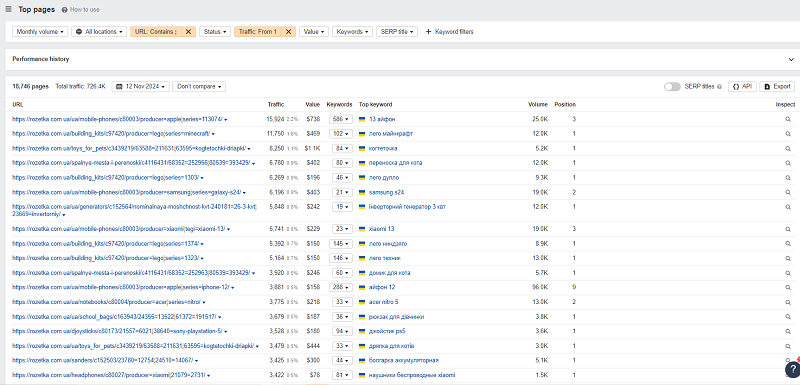Click the Export button

click(777, 87)
